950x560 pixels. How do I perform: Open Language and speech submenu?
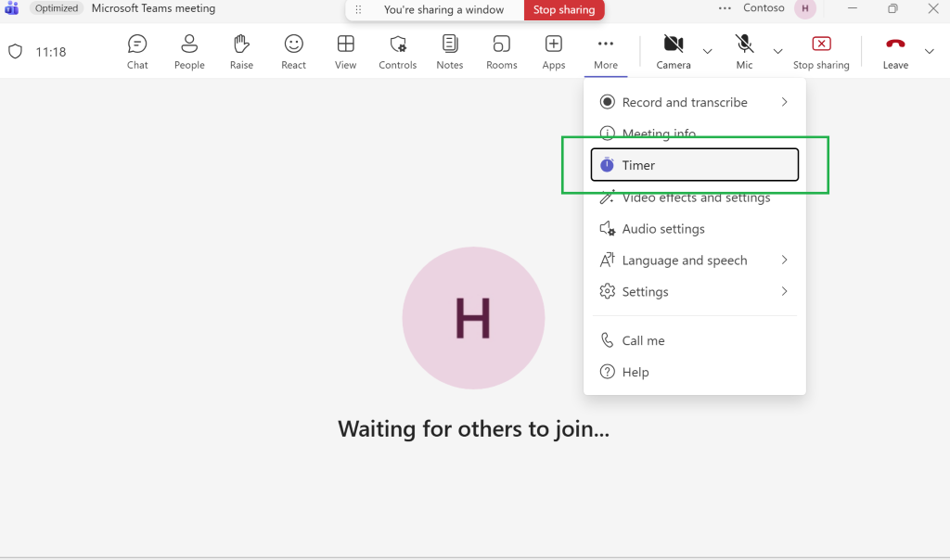tap(694, 261)
